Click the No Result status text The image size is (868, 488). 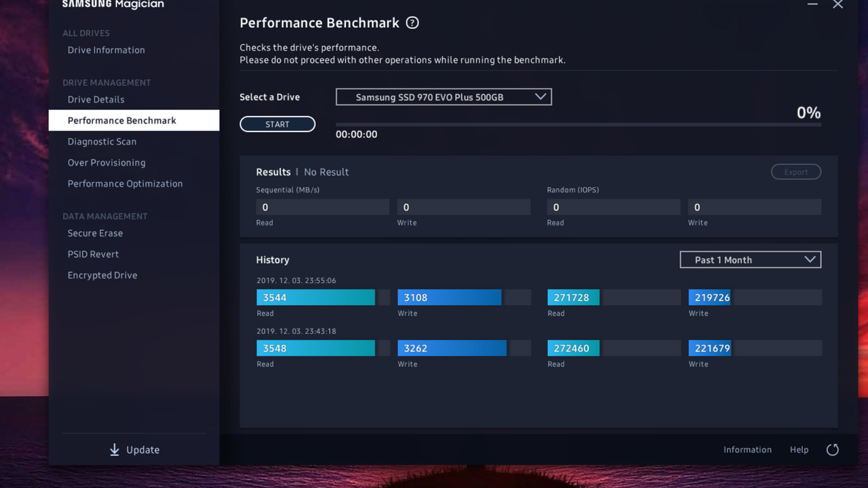tap(326, 172)
